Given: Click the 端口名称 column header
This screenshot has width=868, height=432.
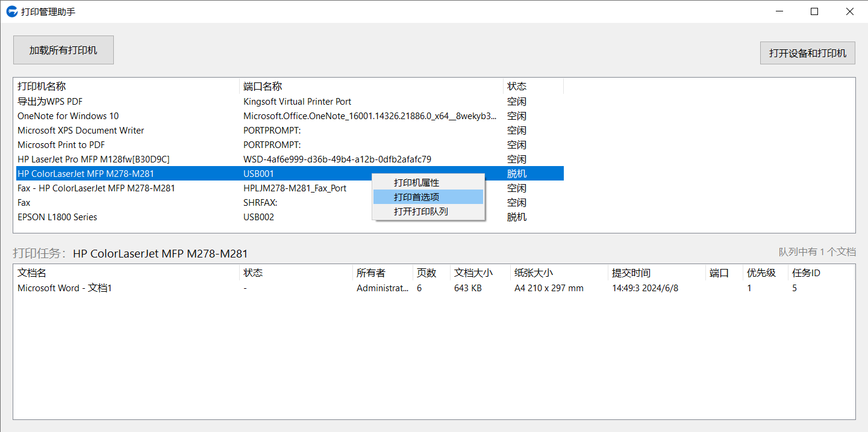Looking at the screenshot, I should (371, 86).
